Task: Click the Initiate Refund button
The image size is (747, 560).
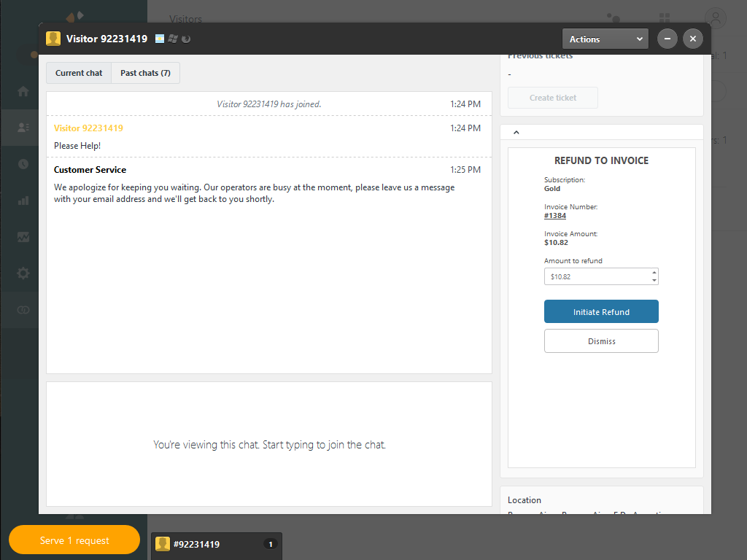Action: (601, 311)
